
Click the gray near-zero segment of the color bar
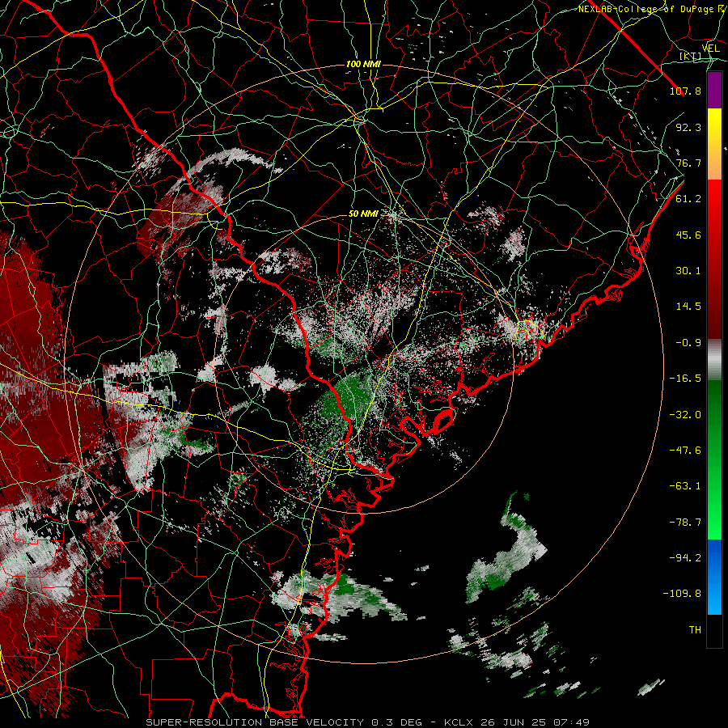714,359
